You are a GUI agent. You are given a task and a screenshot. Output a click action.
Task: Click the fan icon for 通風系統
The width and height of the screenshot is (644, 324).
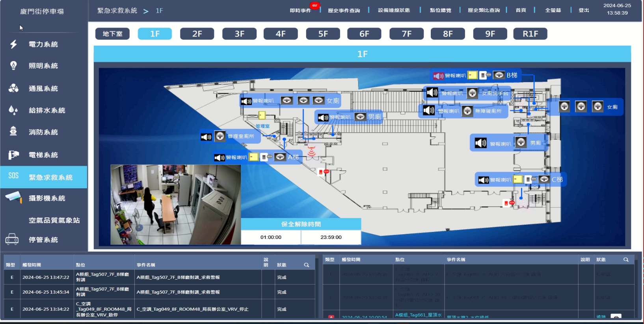pyautogui.click(x=14, y=88)
